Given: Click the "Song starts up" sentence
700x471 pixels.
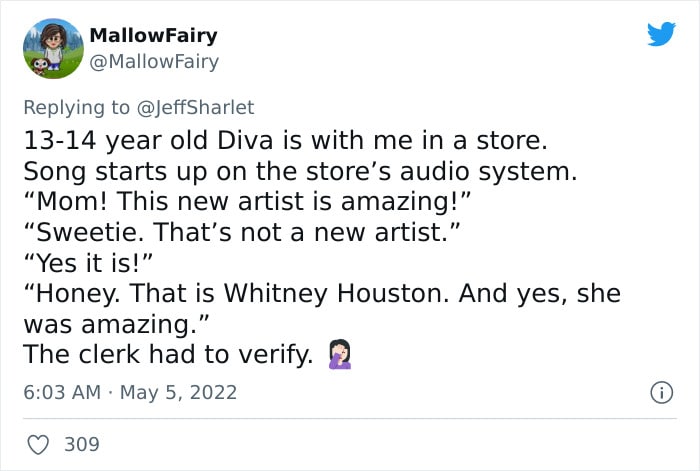Looking at the screenshot, I should pos(300,171).
